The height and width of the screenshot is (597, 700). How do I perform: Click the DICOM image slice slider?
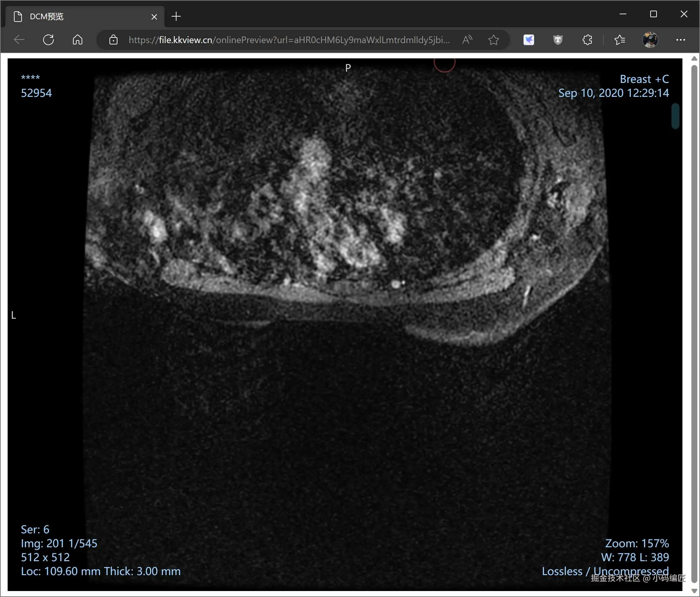tap(675, 116)
